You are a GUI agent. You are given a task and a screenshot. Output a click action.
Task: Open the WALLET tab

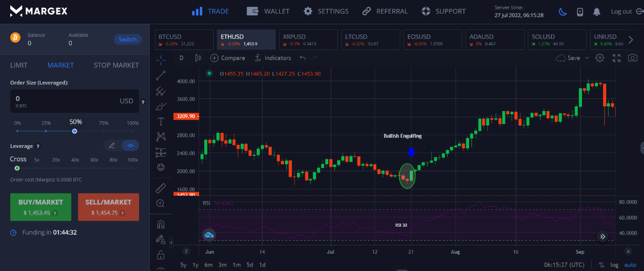268,11
